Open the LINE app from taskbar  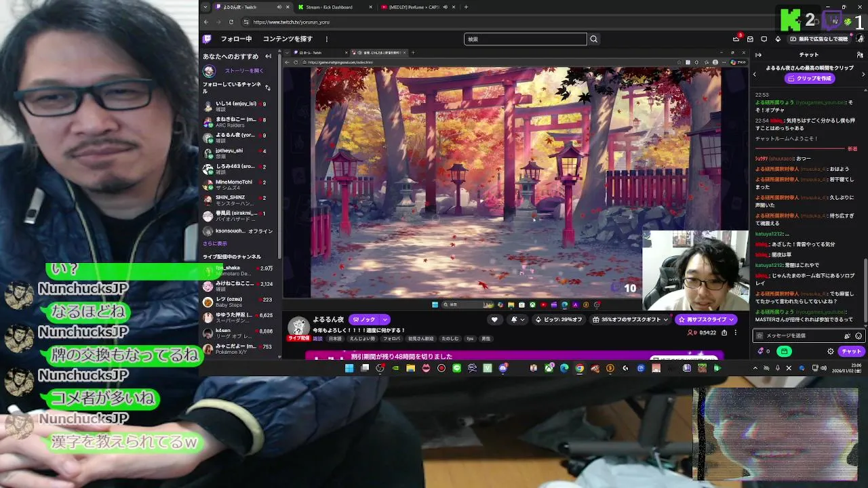click(x=456, y=368)
